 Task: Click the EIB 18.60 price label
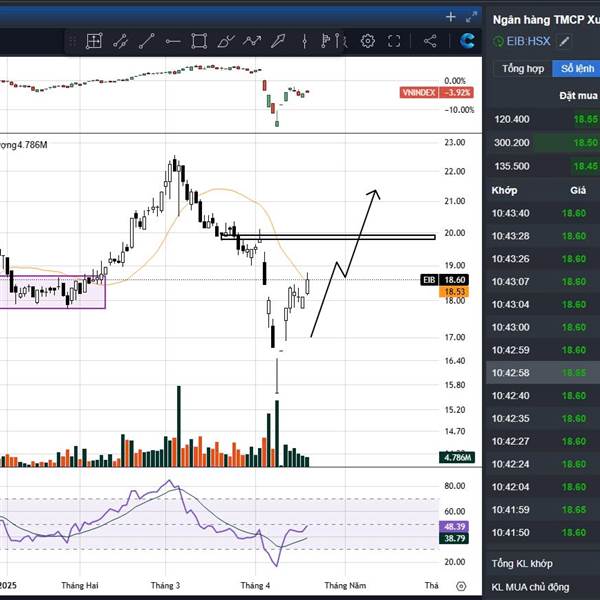tap(445, 280)
